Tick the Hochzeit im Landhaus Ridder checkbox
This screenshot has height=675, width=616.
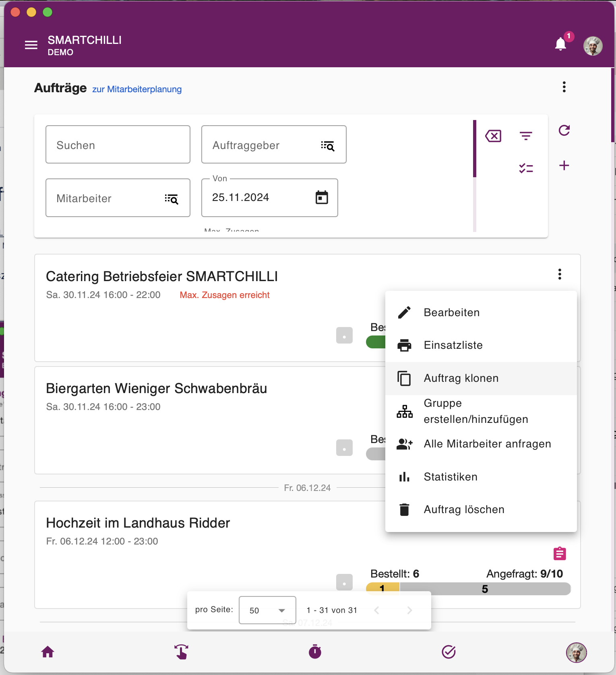[344, 582]
